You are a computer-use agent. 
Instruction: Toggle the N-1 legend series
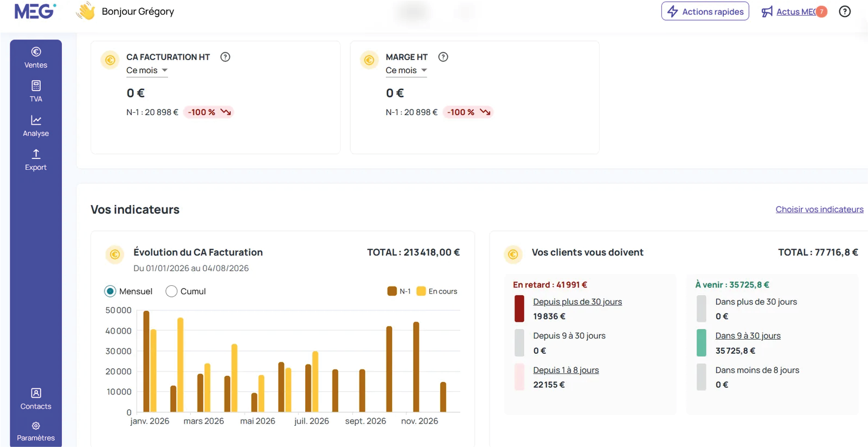click(399, 291)
